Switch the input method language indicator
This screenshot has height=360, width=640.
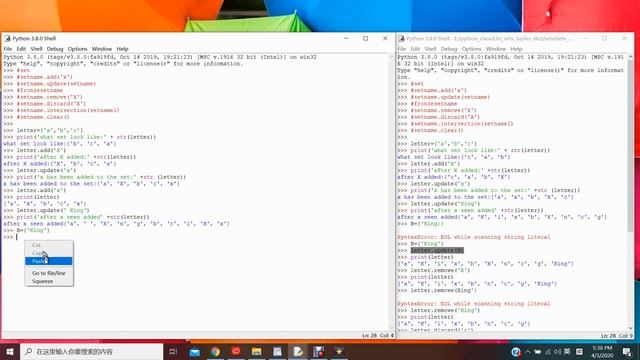click(568, 352)
